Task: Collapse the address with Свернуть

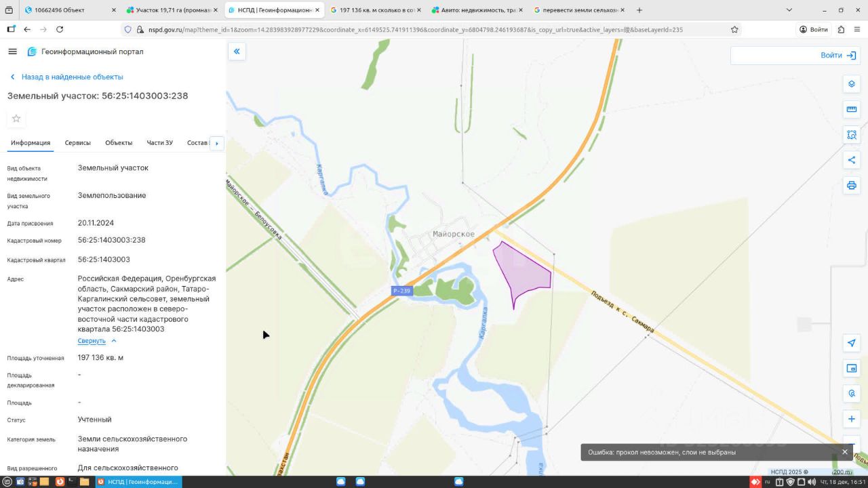Action: pyautogui.click(x=97, y=341)
